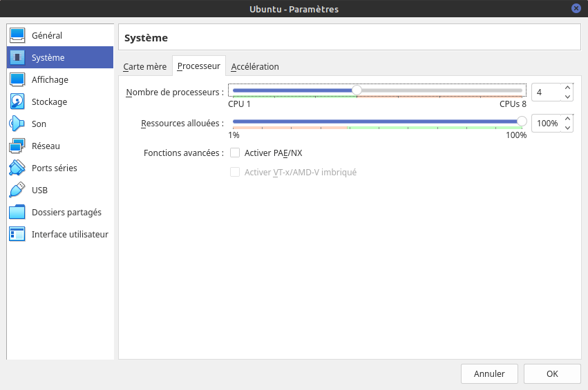
Task: Confirm settings with the OK button
Action: 552,373
